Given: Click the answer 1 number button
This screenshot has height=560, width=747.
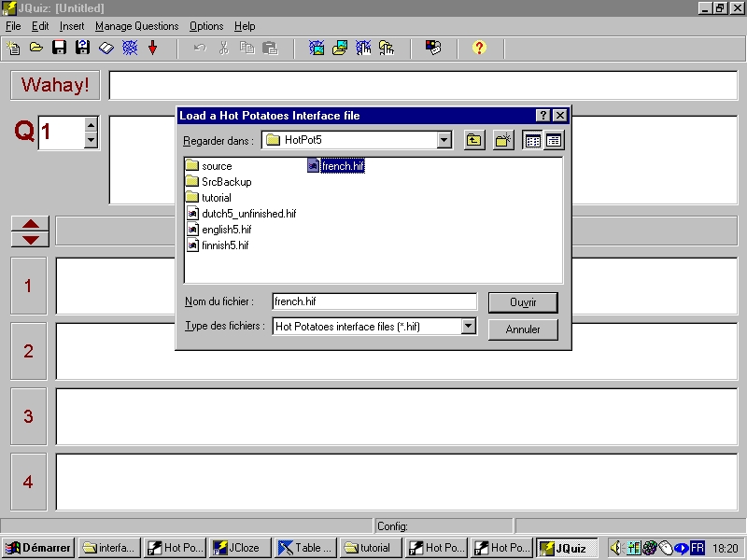Looking at the screenshot, I should (x=29, y=286).
